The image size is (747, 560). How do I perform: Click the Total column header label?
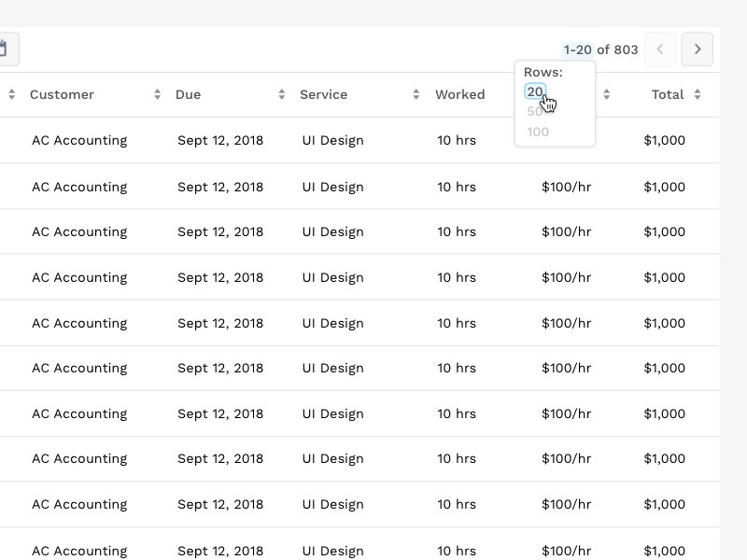pyautogui.click(x=668, y=94)
